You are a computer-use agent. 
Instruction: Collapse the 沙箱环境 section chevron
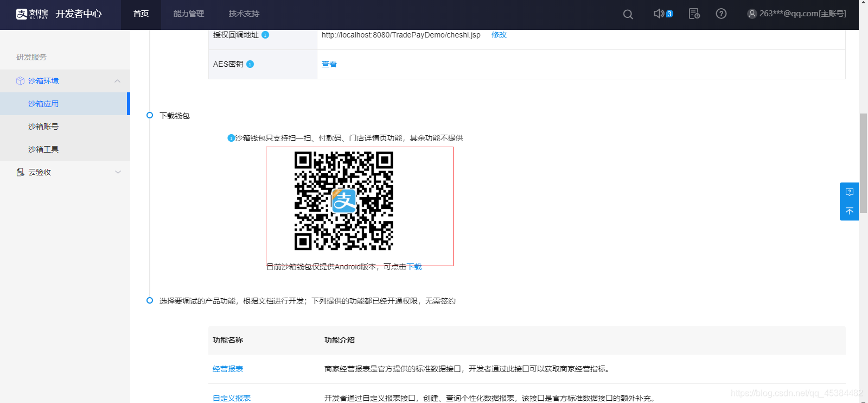pyautogui.click(x=117, y=81)
